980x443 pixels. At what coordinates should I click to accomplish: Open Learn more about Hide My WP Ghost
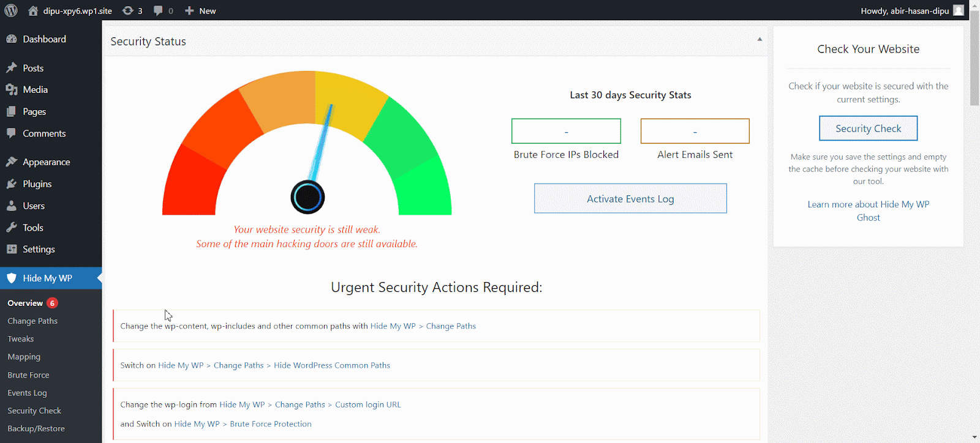pos(868,210)
